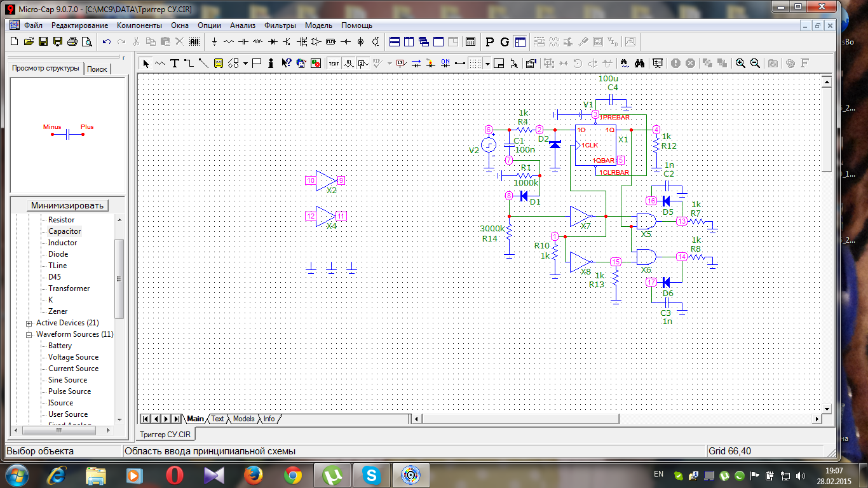Collapse the Waveform Sources (11) tree node

coord(29,334)
